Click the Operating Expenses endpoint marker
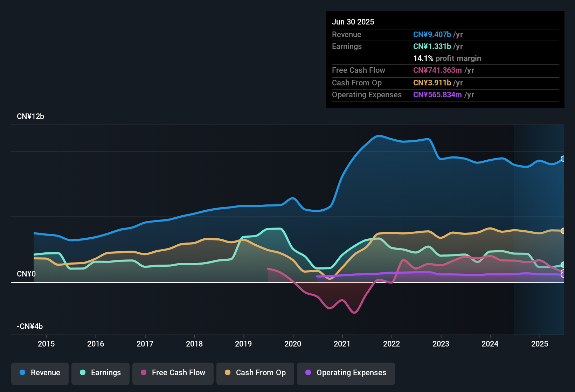Screen dimensions: 575x392 (563, 275)
